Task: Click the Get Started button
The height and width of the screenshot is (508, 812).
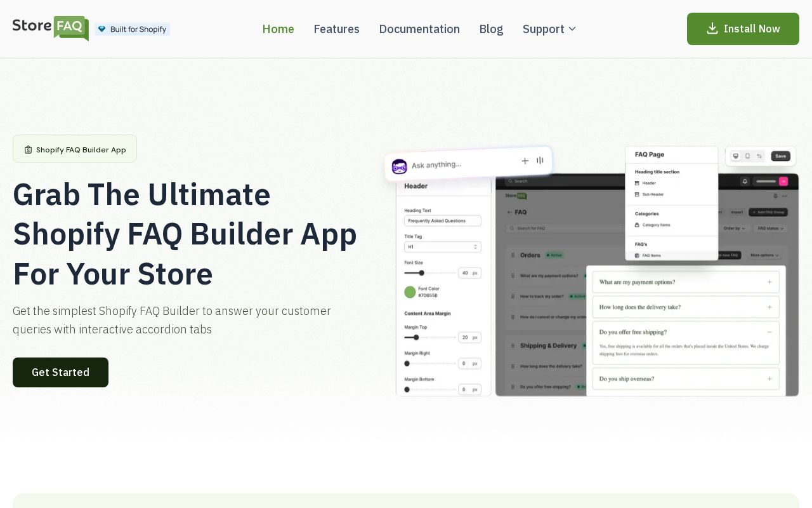Action: (x=60, y=372)
